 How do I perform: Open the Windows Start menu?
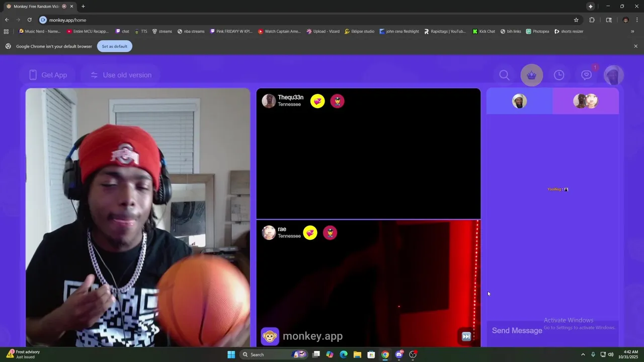click(231, 354)
